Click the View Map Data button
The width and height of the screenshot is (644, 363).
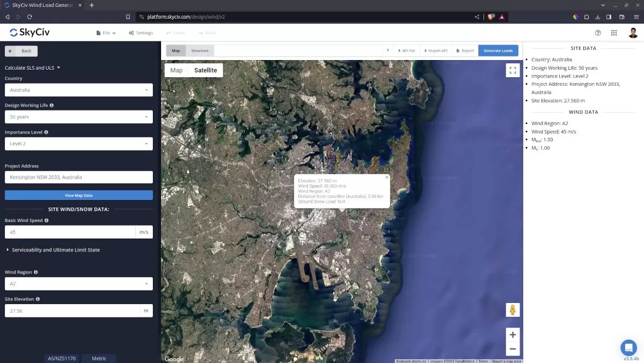(78, 195)
